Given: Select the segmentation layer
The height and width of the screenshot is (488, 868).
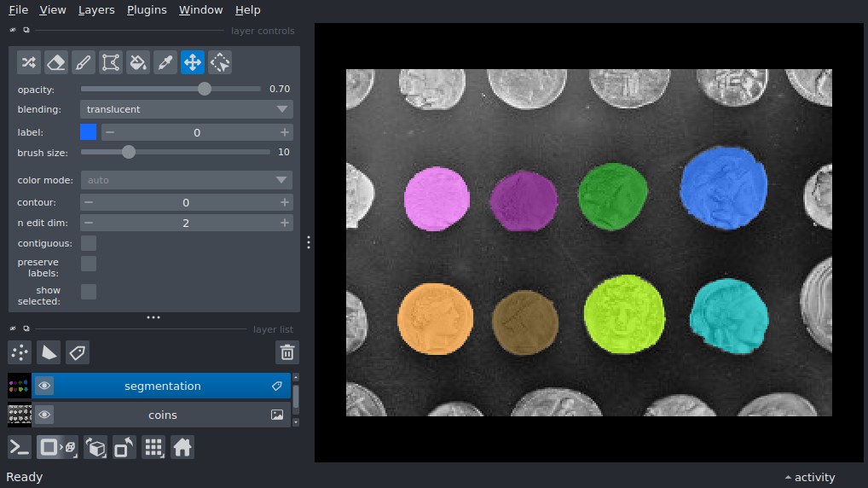Looking at the screenshot, I should 162,386.
